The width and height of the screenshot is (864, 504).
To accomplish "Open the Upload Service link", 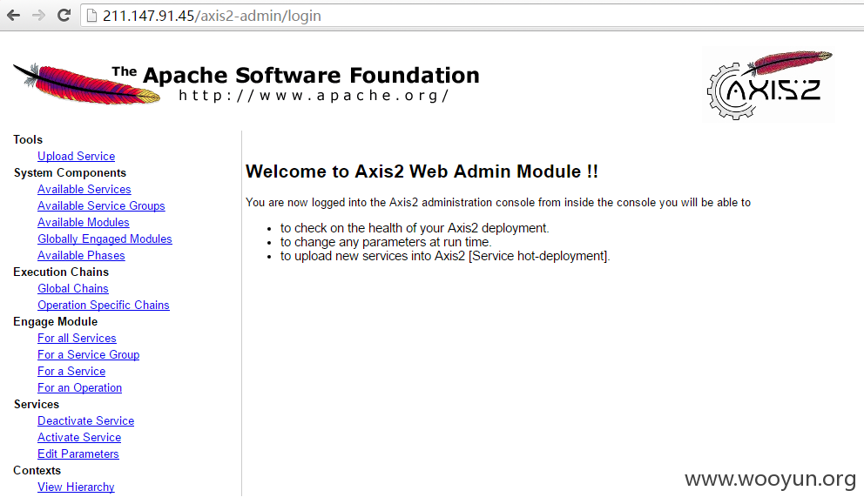I will [x=76, y=157].
